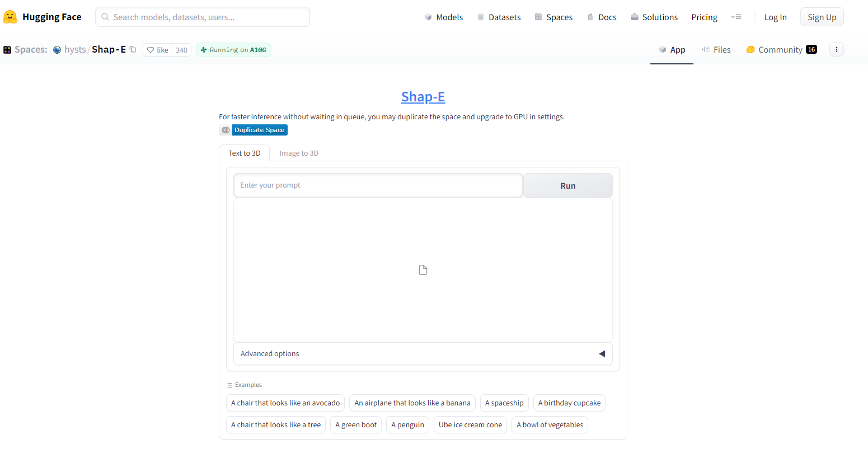Screen dimensions: 868x476
Task: Open the three-dot options menu for the space
Action: [x=836, y=49]
